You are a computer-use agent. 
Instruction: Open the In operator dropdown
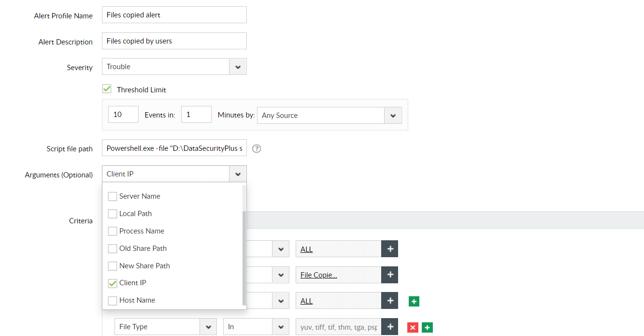280,326
